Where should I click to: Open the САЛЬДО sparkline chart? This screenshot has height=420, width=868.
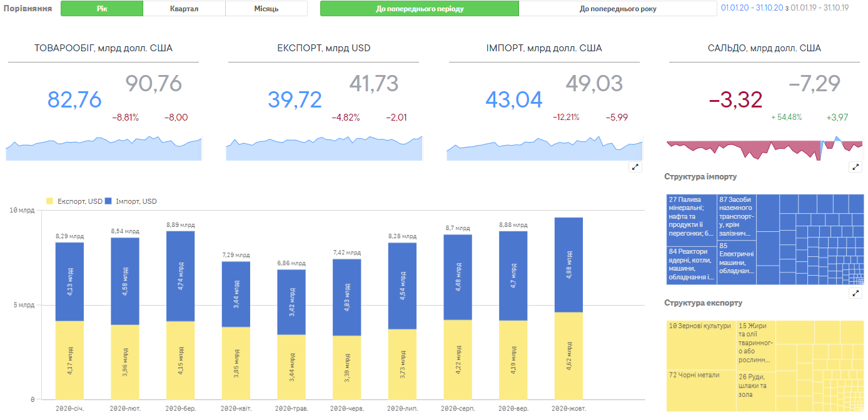click(x=765, y=148)
